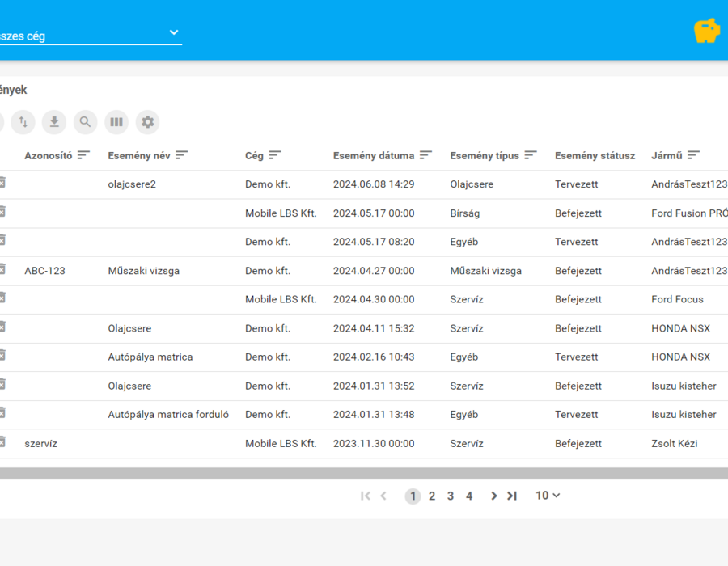The height and width of the screenshot is (566, 728).
Task: Open the table search magnifier
Action: tap(86, 122)
